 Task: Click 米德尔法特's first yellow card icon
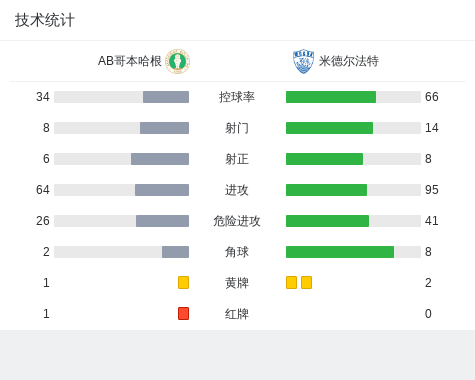click(x=291, y=282)
